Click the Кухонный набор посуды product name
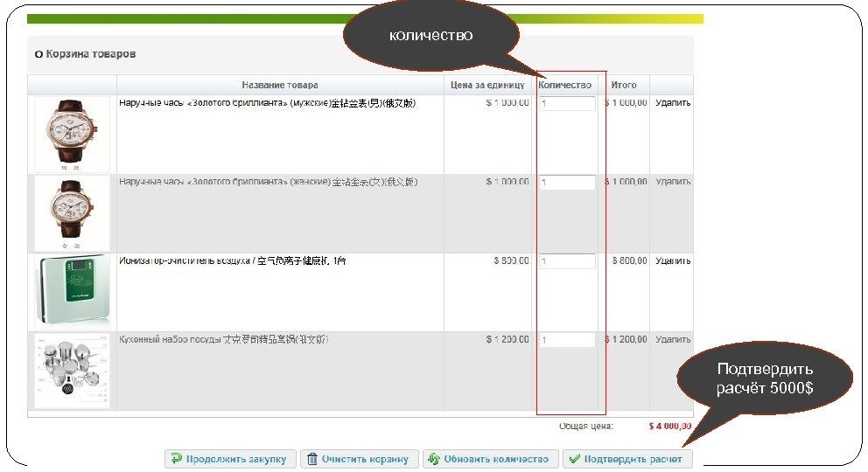This screenshot has width=868, height=472. (x=224, y=339)
